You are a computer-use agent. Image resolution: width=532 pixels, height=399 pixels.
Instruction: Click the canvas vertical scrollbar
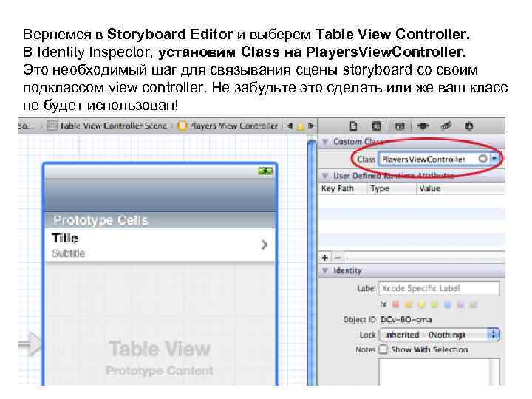[x=312, y=262]
